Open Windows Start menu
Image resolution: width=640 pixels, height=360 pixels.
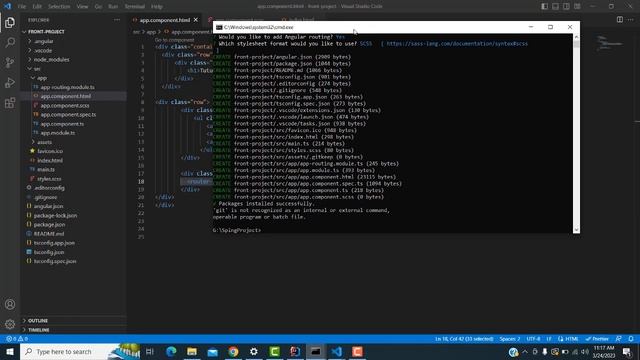pos(10,351)
